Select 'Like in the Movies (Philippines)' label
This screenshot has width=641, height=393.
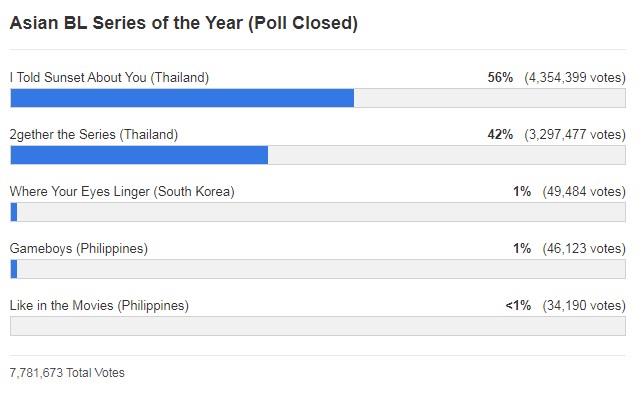click(99, 305)
